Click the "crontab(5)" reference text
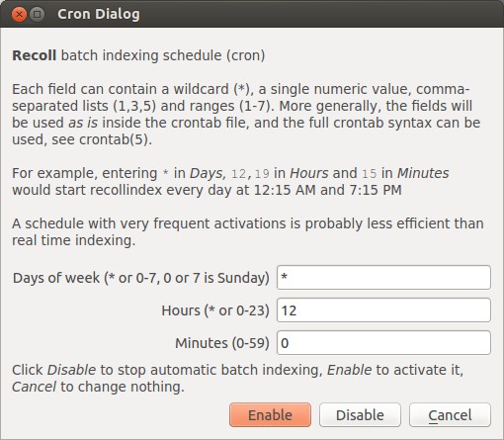The width and height of the screenshot is (504, 440). (x=116, y=139)
